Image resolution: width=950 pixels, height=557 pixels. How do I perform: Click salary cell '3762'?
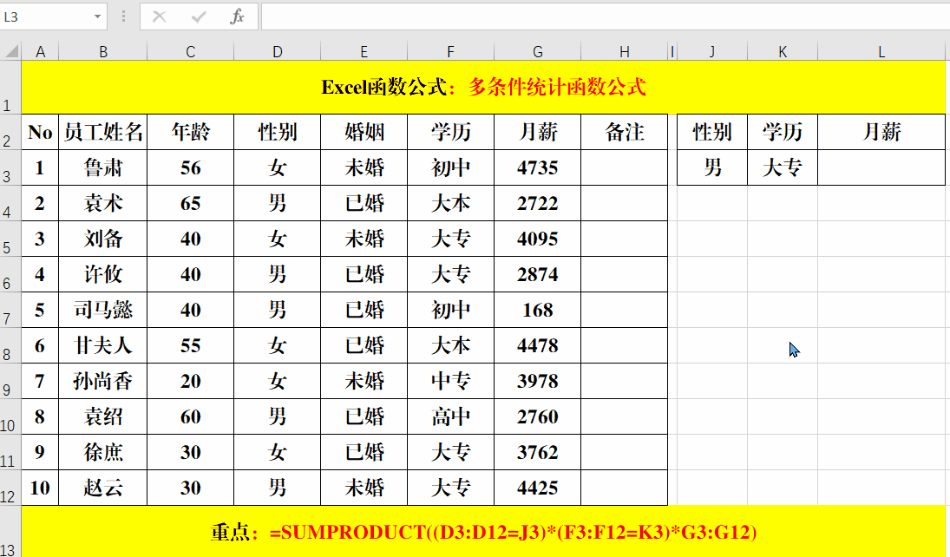click(537, 452)
